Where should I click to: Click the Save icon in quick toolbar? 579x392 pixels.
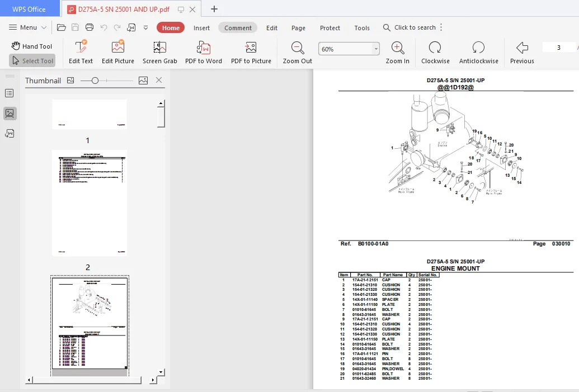point(76,27)
